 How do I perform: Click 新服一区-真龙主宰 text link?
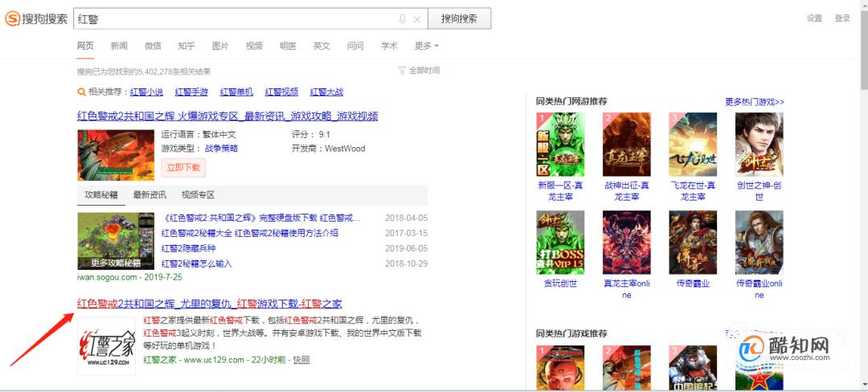tap(560, 190)
